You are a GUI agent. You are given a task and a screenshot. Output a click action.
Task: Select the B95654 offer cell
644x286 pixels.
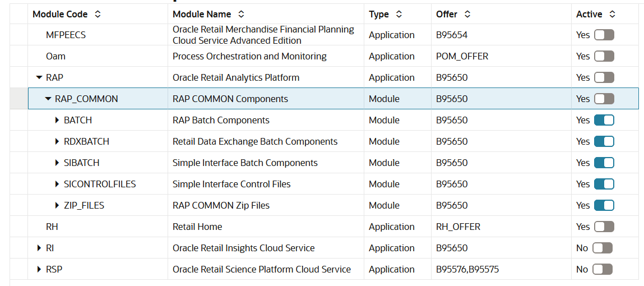click(502, 35)
